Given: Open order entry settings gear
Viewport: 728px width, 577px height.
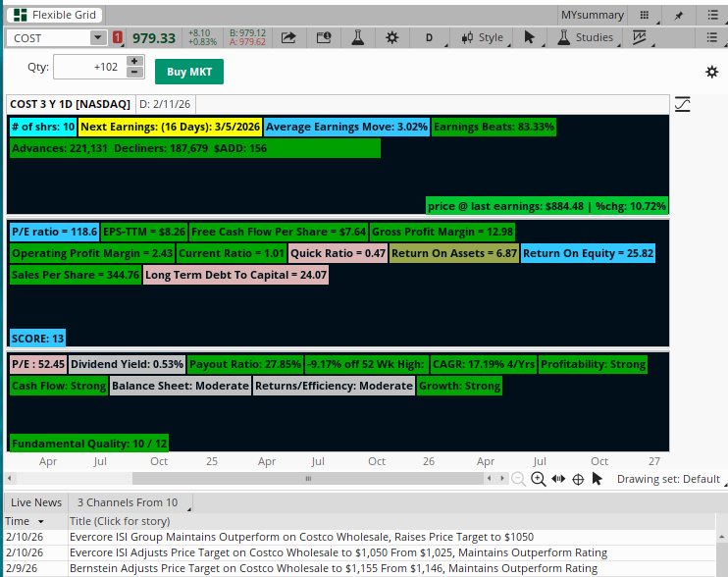Looking at the screenshot, I should coord(711,72).
